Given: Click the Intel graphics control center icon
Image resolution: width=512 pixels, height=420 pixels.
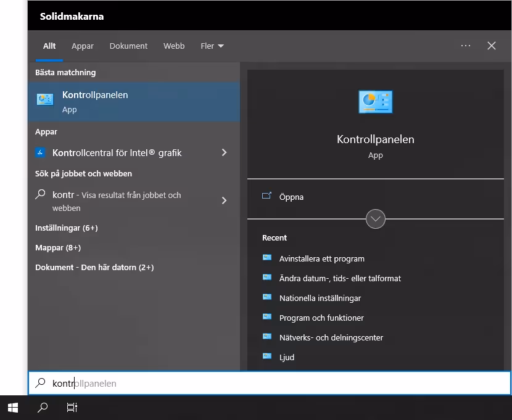Looking at the screenshot, I should pos(40,152).
